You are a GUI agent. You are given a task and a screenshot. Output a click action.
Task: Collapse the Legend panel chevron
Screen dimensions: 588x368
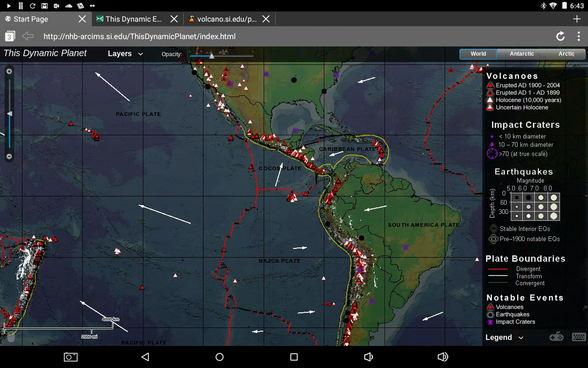[520, 338]
